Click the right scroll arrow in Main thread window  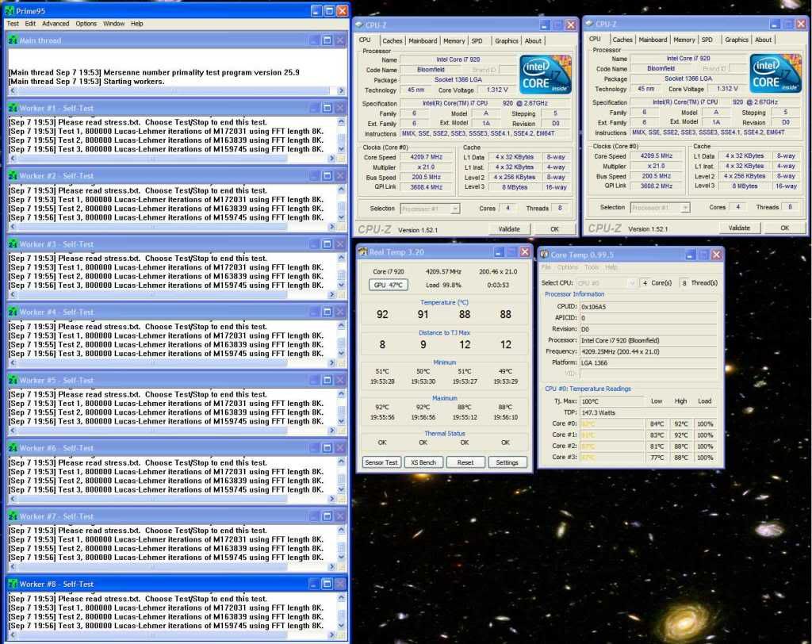pos(341,90)
